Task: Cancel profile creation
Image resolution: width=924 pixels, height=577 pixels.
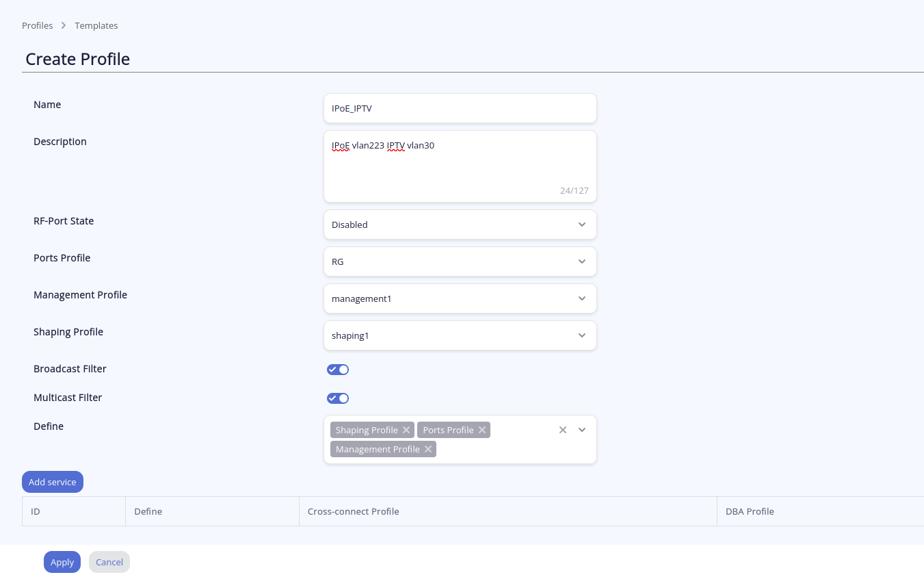Action: pos(109,562)
